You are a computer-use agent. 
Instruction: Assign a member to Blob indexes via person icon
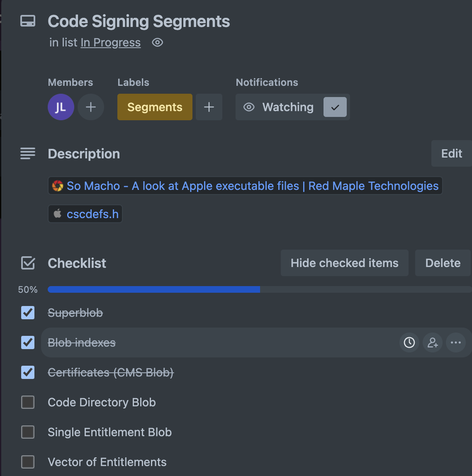[433, 342]
